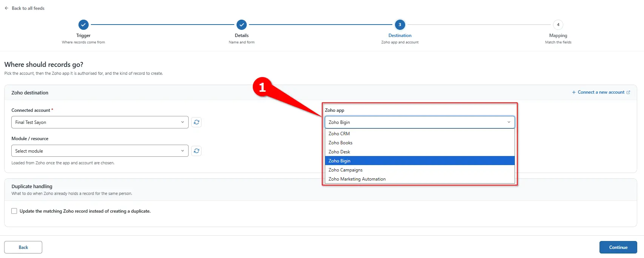Screen dimensions: 644x258
Task: Choose Zoho Books from the list
Action: pos(420,143)
